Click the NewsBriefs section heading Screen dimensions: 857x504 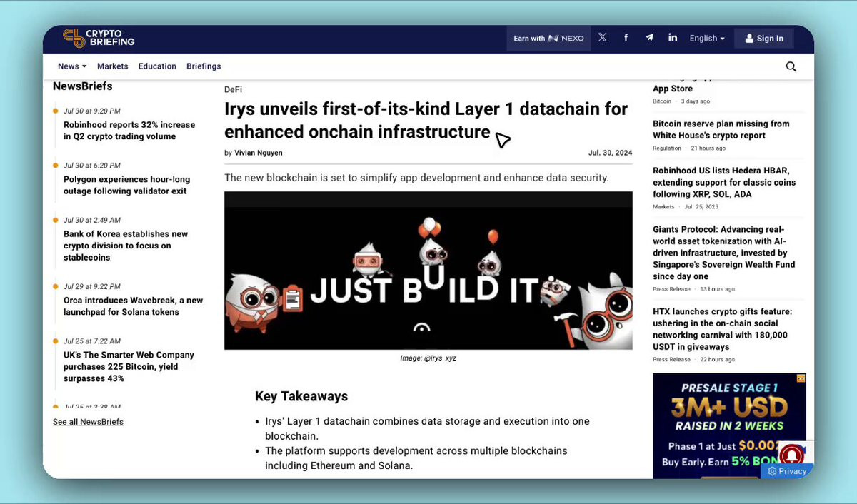pyautogui.click(x=82, y=86)
